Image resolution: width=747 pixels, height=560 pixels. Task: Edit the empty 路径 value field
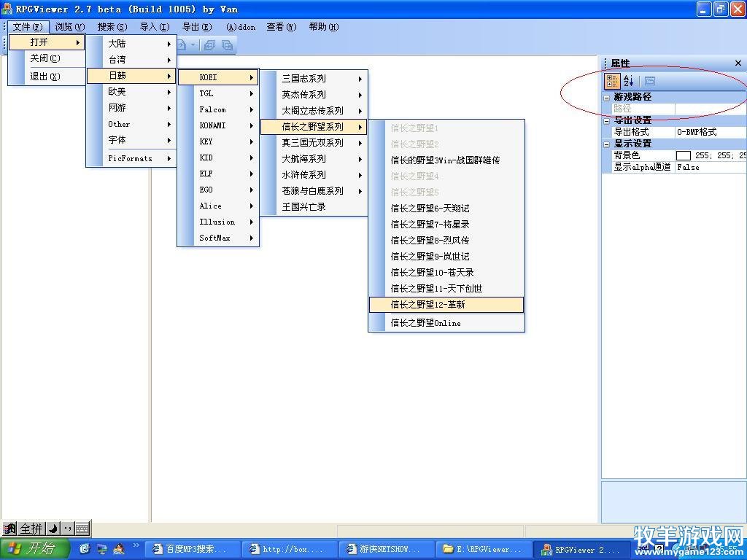[711, 109]
